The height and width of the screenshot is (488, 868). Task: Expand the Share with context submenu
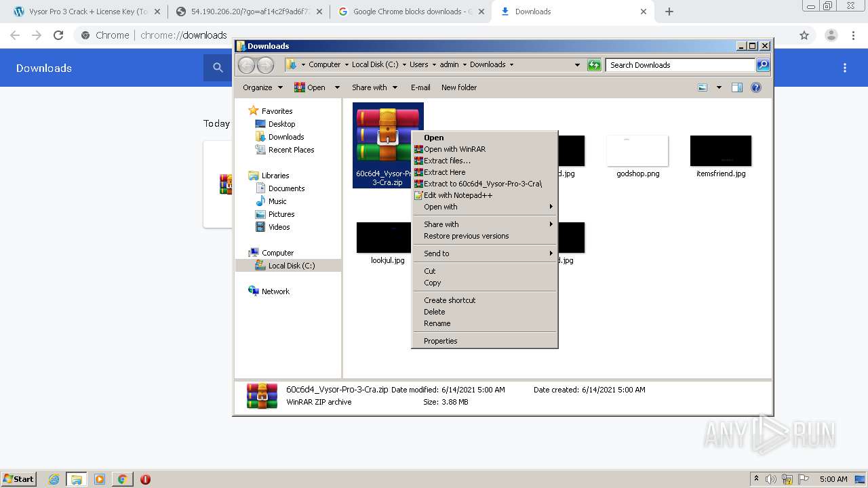pyautogui.click(x=484, y=224)
